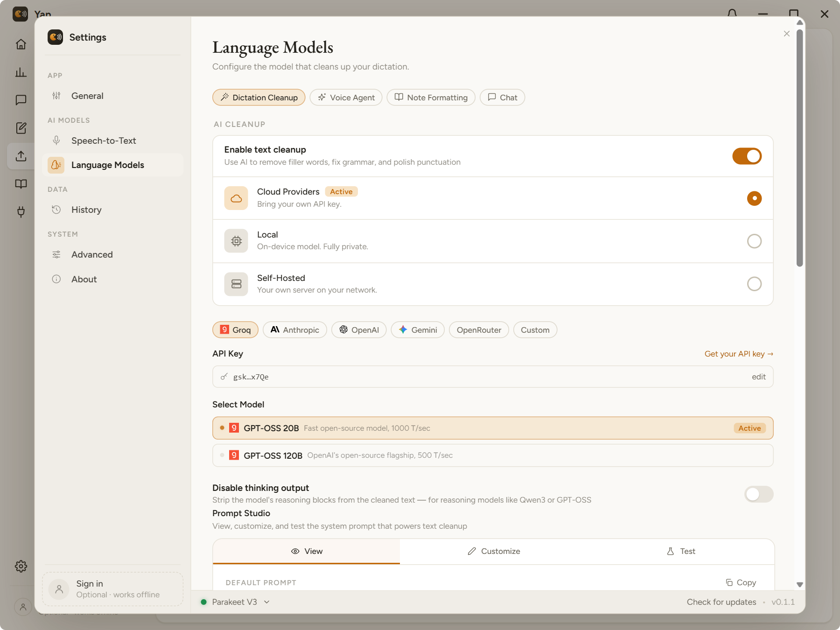Switch to Chat tab
The height and width of the screenshot is (630, 840).
tap(503, 98)
